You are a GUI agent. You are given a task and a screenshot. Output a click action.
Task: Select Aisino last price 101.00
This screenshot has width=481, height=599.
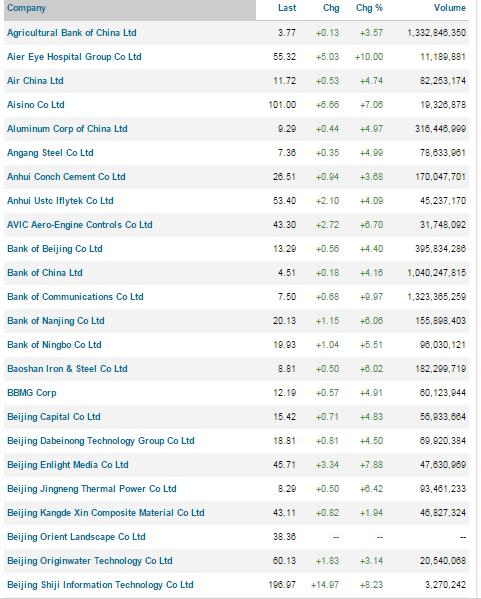click(282, 105)
